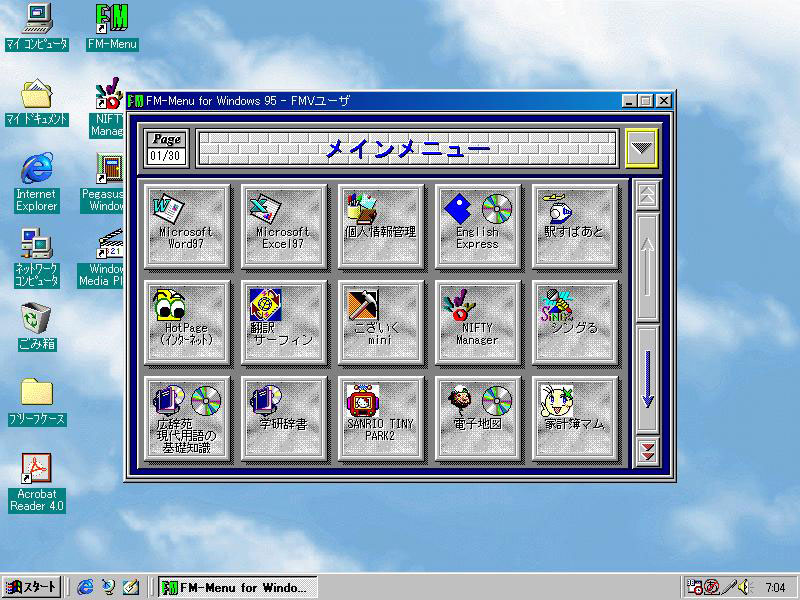Click the clock showing 7:04
800x600 pixels.
[775, 588]
